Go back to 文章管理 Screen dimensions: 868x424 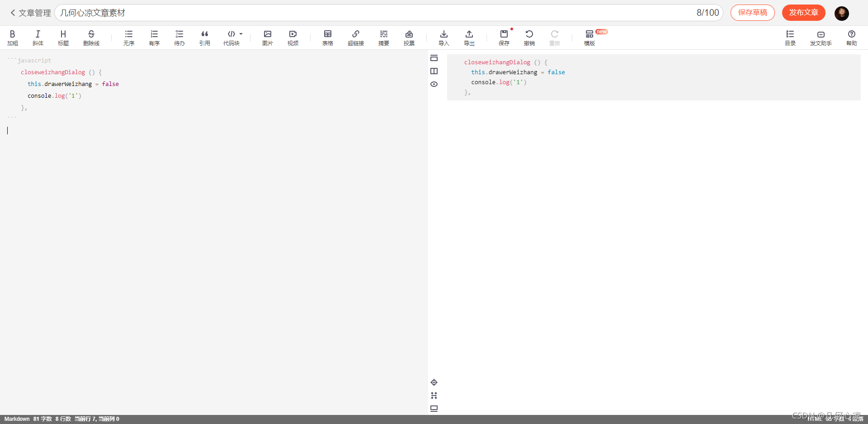pyautogui.click(x=30, y=13)
